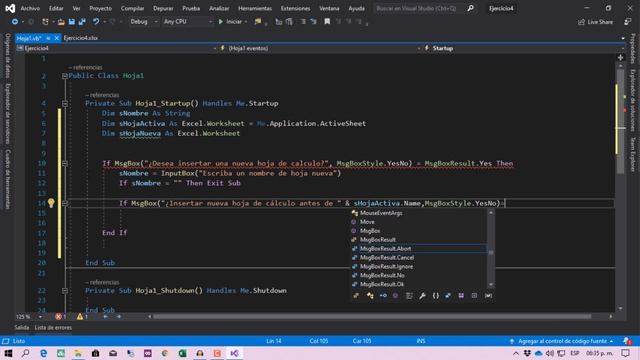
Task: Open the Debug configuration dropdown
Action: 144,22
